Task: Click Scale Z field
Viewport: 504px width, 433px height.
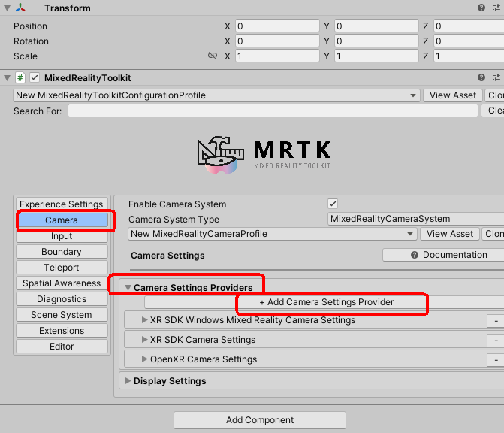Action: 469,56
